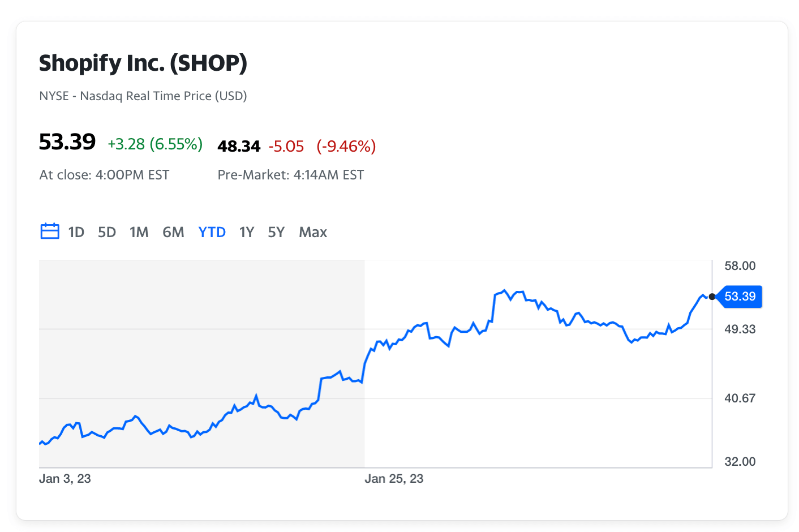Click the Jan 3, 23 axis label
Screen dimensions: 799x532
click(65, 479)
